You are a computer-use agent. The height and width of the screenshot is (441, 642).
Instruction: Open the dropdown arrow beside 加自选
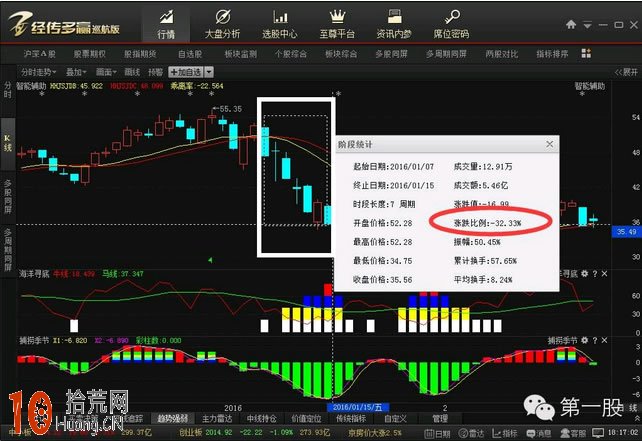[209, 72]
